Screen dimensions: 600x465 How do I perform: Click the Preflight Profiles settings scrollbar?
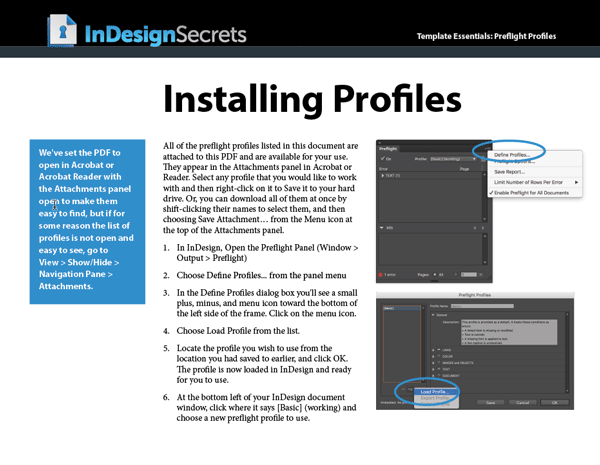tap(567, 352)
